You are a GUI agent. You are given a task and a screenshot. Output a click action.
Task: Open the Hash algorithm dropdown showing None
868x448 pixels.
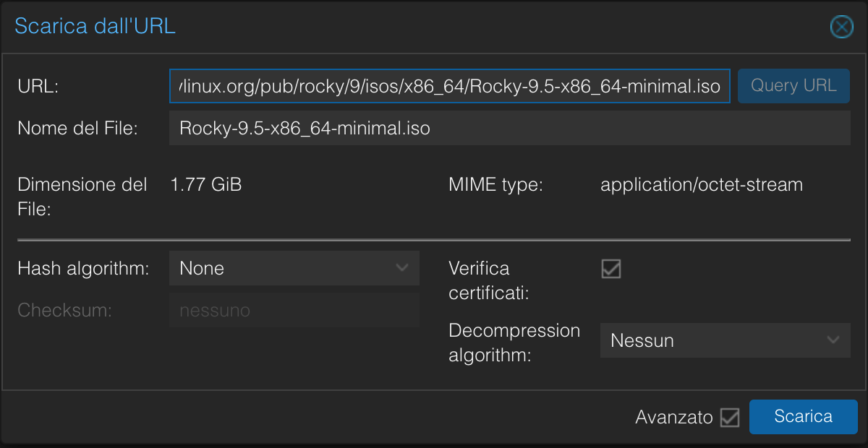coord(294,268)
